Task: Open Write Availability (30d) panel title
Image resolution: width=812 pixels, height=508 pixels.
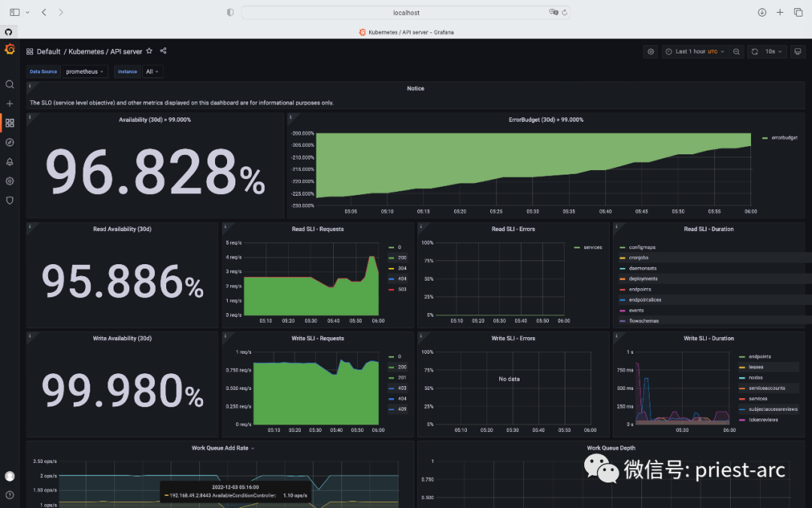Action: click(123, 338)
